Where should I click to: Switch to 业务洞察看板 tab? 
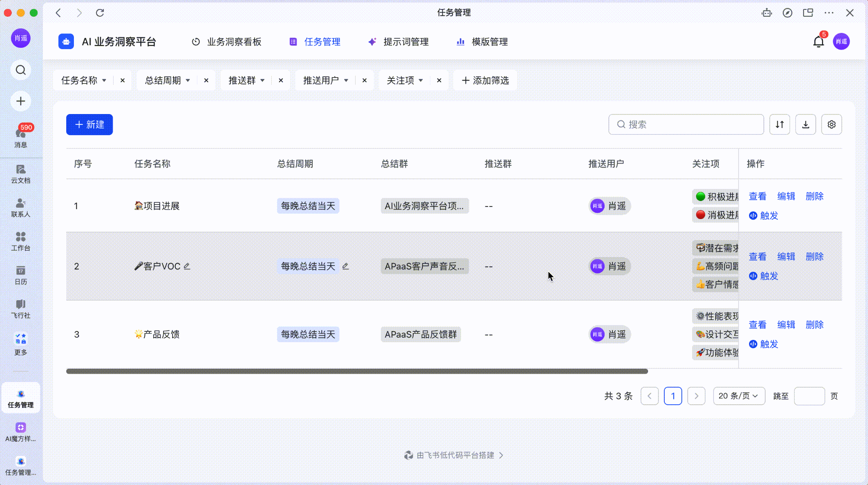(227, 42)
